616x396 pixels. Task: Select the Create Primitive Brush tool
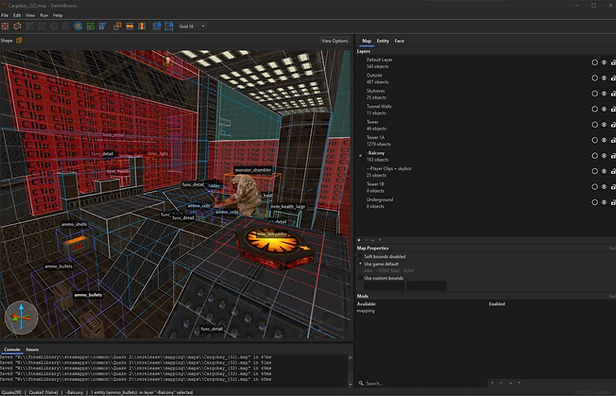click(17, 26)
